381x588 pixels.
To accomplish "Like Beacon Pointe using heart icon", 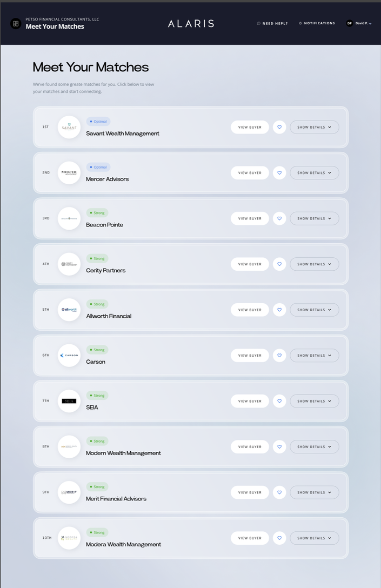I will pyautogui.click(x=279, y=218).
